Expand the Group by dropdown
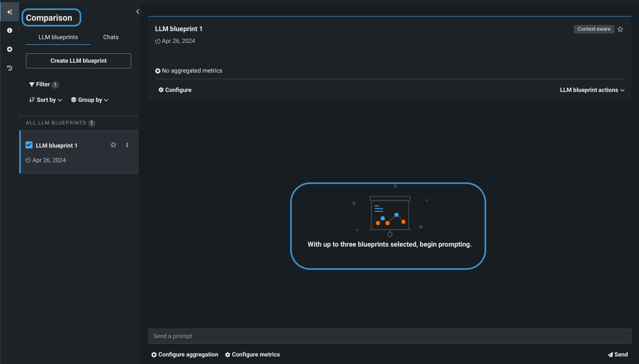 (x=90, y=100)
